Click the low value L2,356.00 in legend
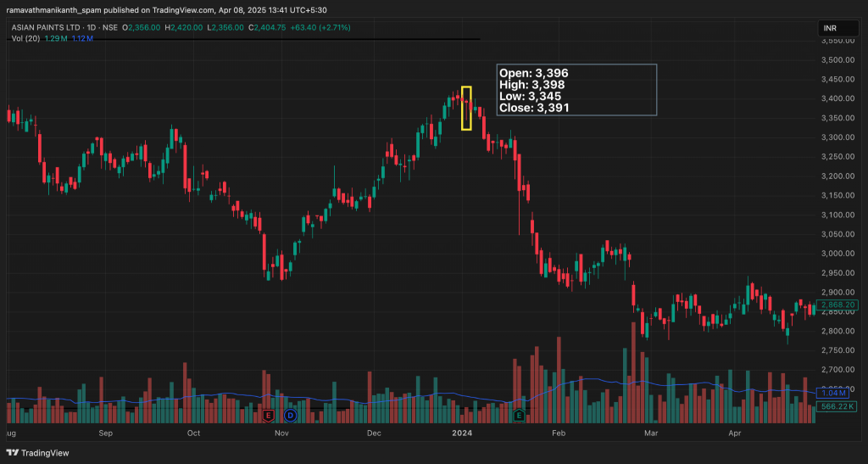This screenshot has width=868, height=464. coord(225,27)
